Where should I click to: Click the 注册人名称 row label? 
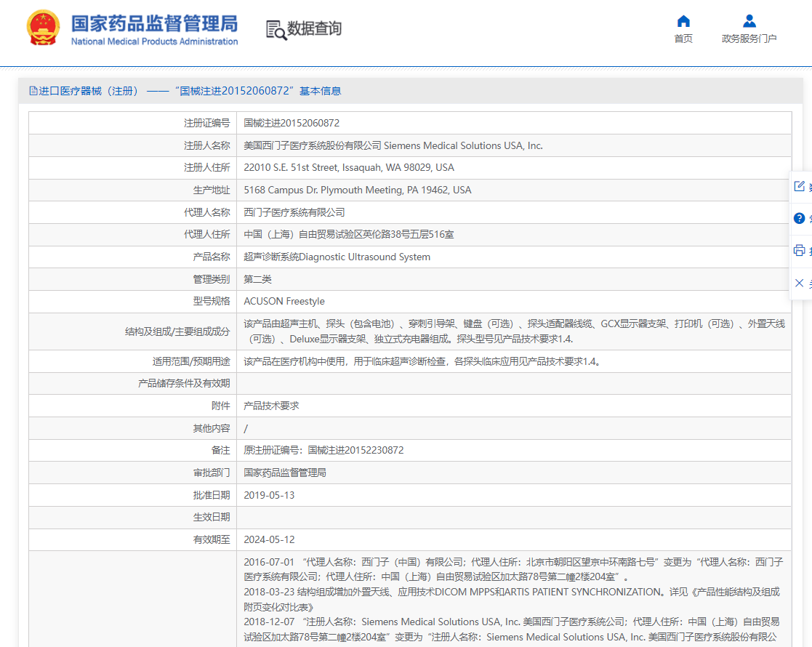click(x=206, y=145)
